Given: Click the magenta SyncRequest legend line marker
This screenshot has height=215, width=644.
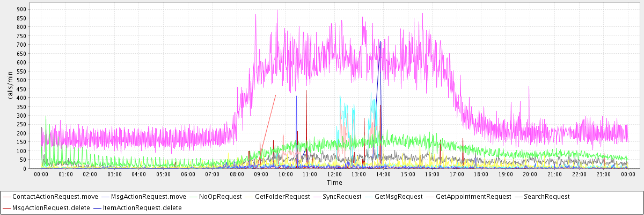Looking at the screenshot, I should (x=318, y=197).
